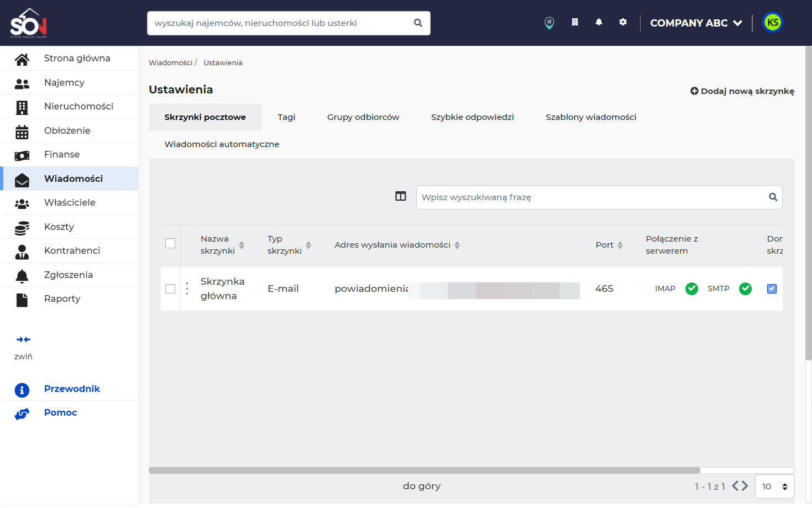
Task: Open the Przewodnik guide link
Action: 72,389
